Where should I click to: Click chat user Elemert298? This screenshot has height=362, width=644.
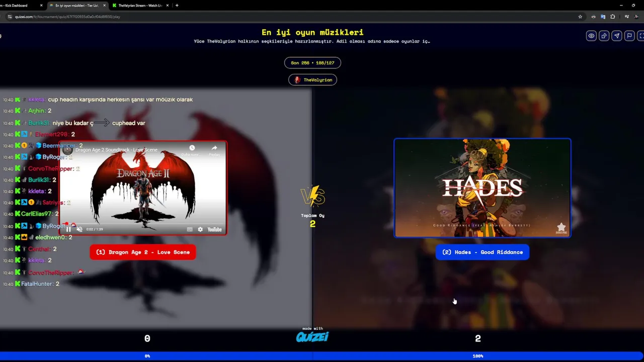click(51, 134)
